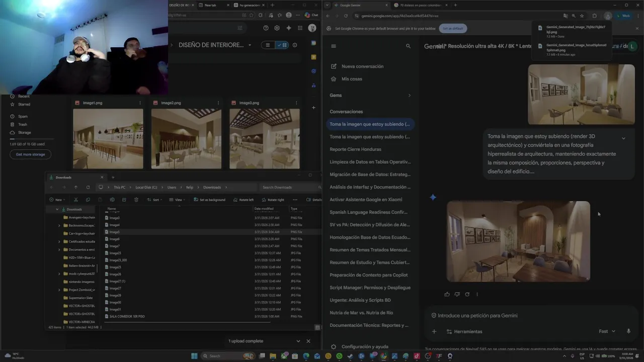Click the microphone icon in Gemini prompt

628,331
